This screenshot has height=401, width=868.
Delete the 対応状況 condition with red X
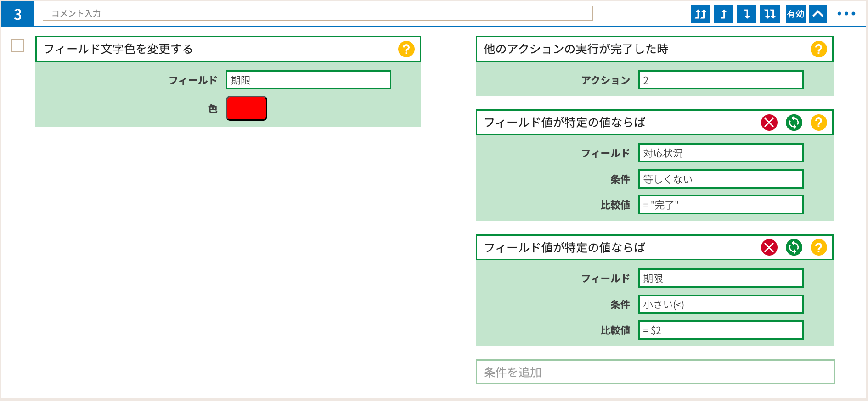(x=769, y=123)
